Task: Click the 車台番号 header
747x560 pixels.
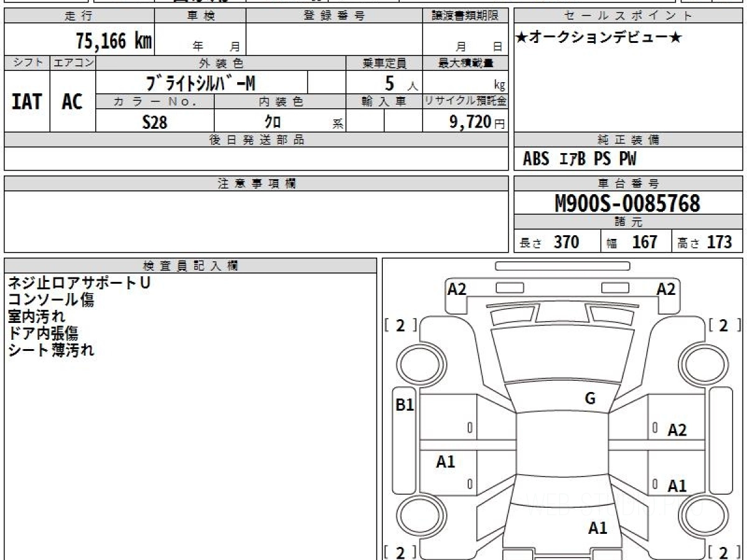Action: (x=628, y=184)
